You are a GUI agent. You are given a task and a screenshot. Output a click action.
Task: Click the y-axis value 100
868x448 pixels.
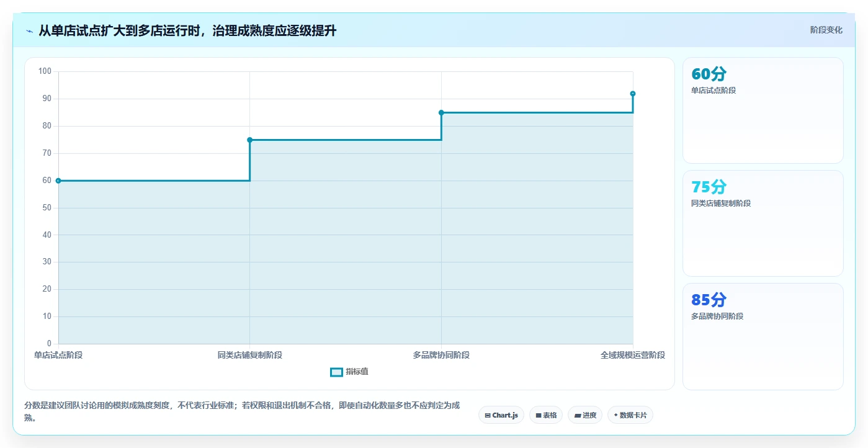pyautogui.click(x=45, y=71)
